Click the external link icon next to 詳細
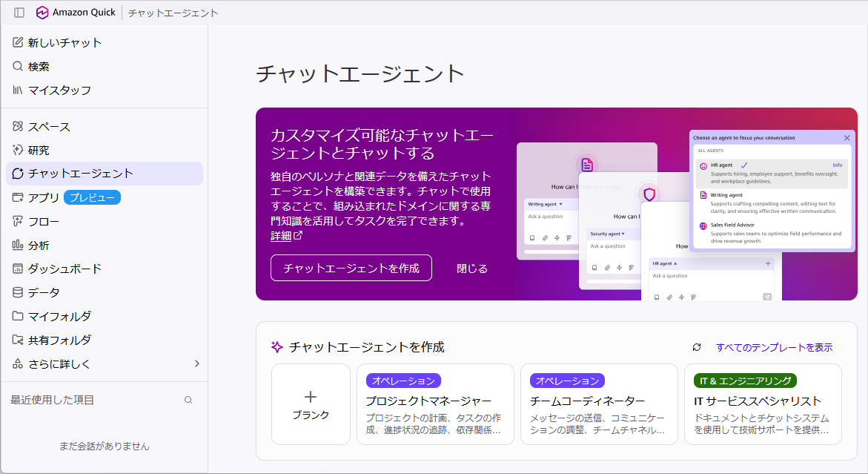The image size is (868, 474). (298, 235)
